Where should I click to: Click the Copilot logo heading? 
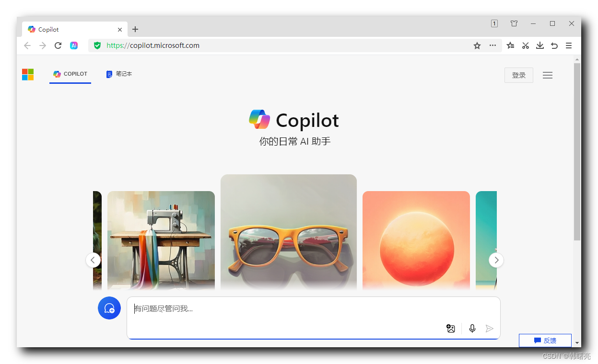pos(294,120)
